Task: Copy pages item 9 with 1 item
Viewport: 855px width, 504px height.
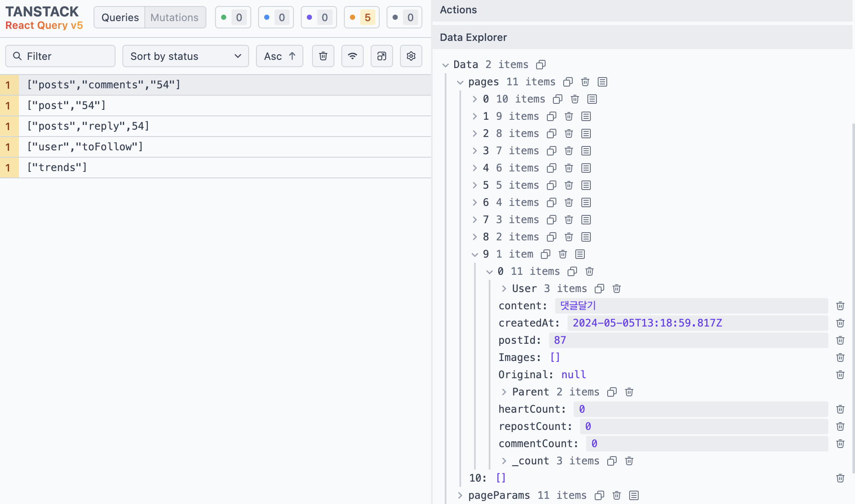Action: tap(546, 254)
